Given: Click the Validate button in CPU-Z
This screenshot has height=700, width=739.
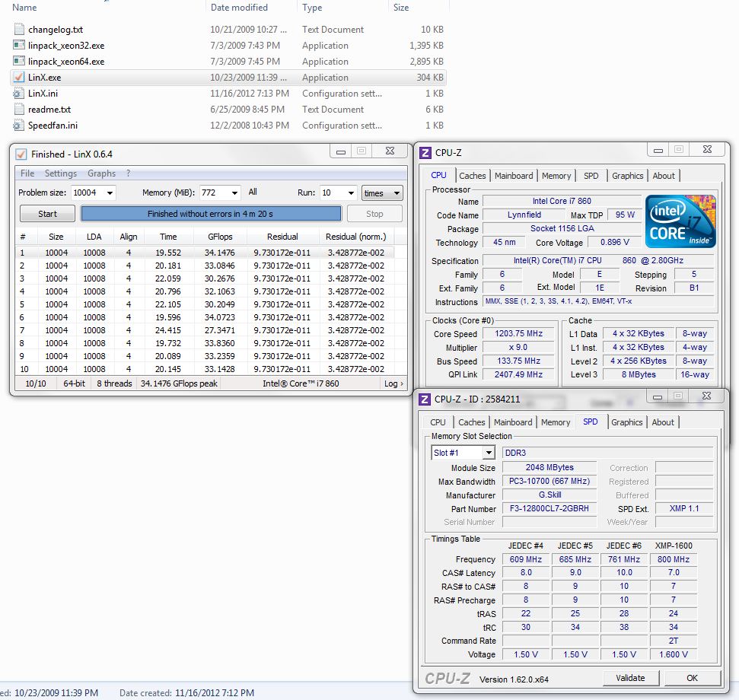Looking at the screenshot, I should pyautogui.click(x=630, y=678).
